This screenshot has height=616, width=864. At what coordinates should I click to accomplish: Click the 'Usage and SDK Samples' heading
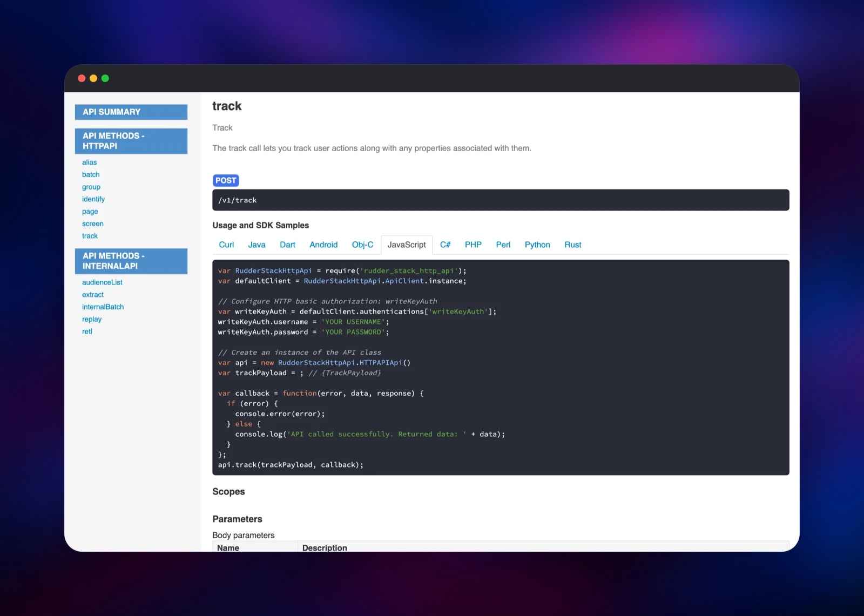tap(261, 225)
